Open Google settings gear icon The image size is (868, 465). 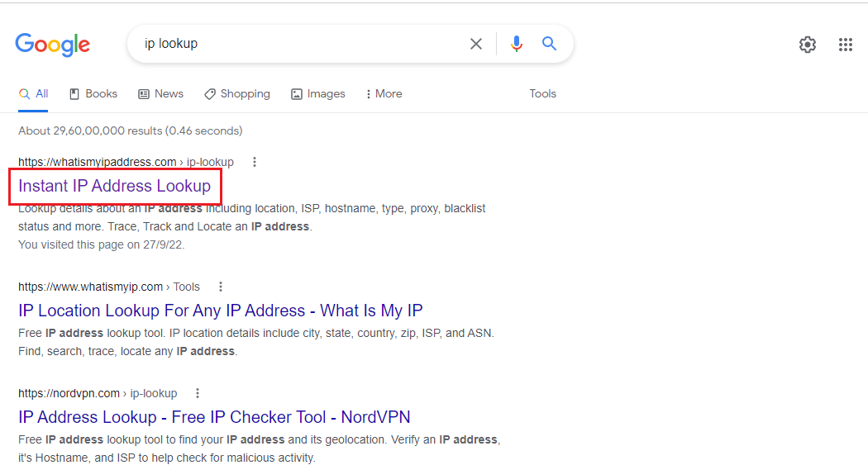click(808, 45)
